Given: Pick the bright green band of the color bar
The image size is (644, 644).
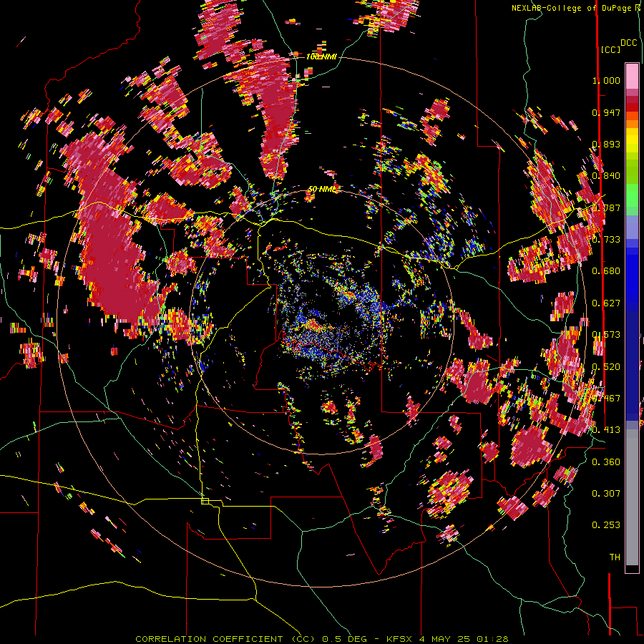Looking at the screenshot, I should (632, 195).
